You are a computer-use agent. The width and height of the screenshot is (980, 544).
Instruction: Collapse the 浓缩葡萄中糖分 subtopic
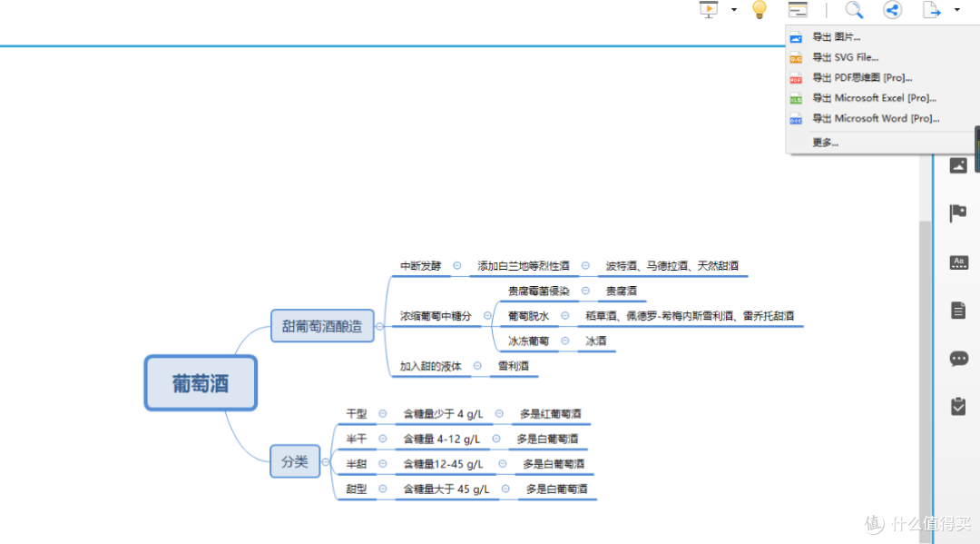pos(487,316)
